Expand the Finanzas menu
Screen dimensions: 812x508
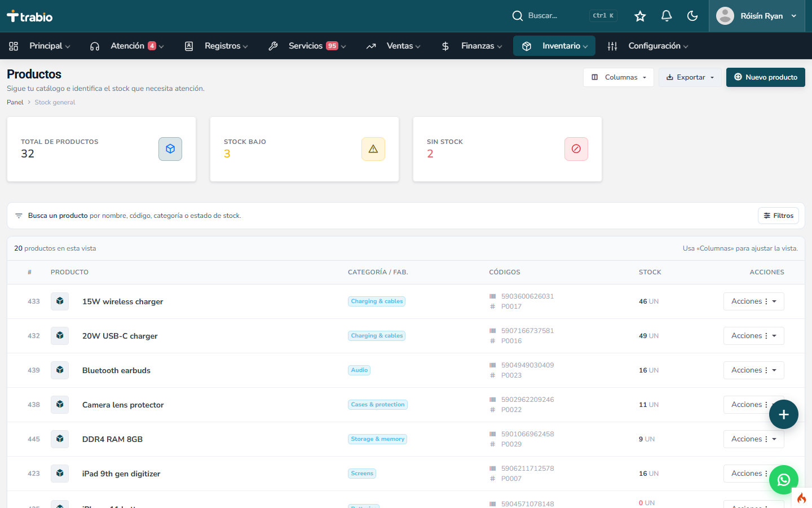pos(471,46)
